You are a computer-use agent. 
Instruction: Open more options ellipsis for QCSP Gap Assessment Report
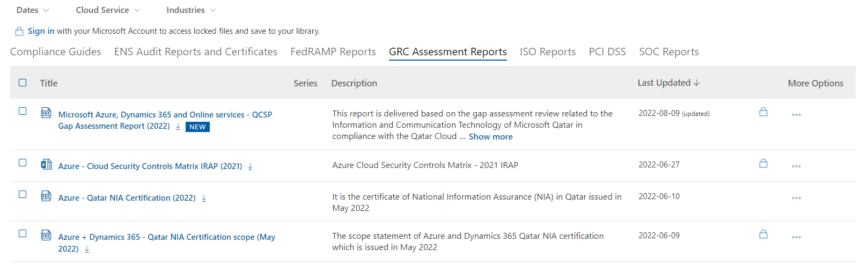(796, 115)
